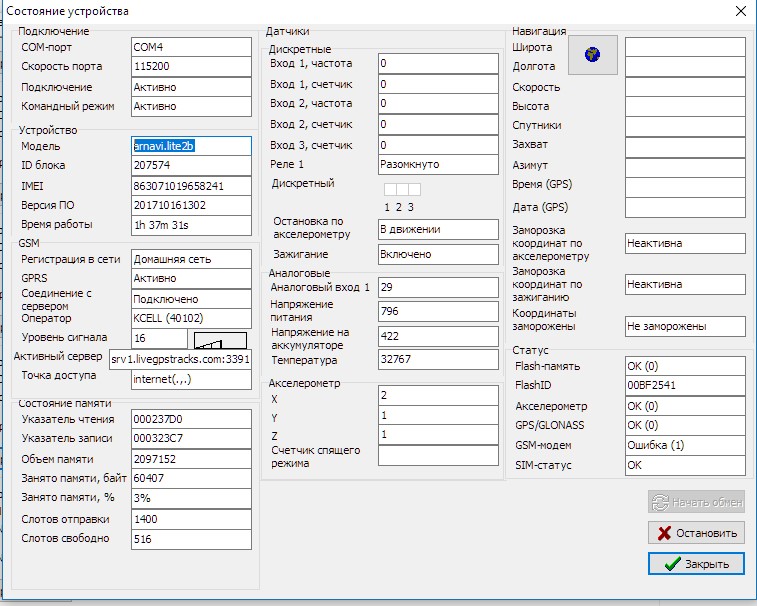The image size is (757, 606).
Task: Click the Скорость порта field 115200
Action: pyautogui.click(x=190, y=67)
